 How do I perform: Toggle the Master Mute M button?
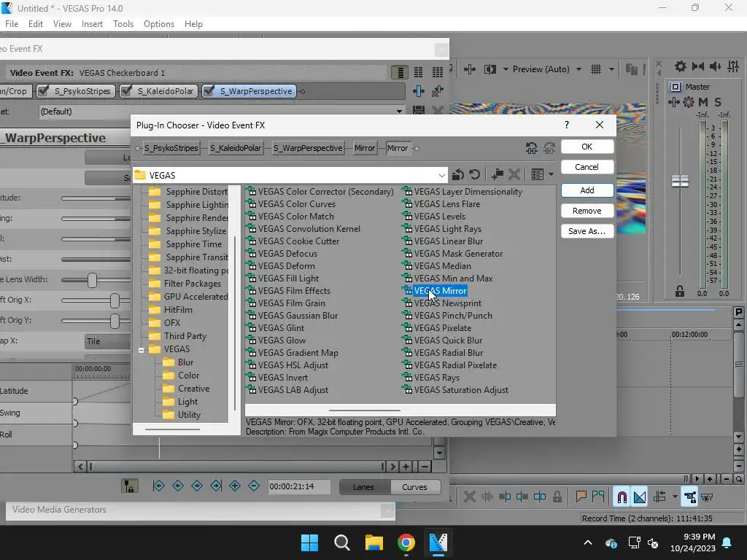click(x=703, y=102)
